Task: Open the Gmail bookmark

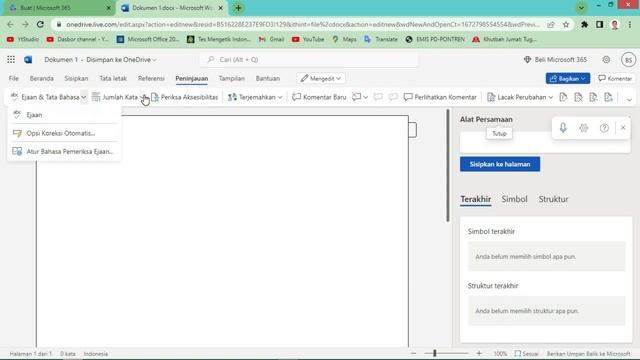Action: pos(272,39)
